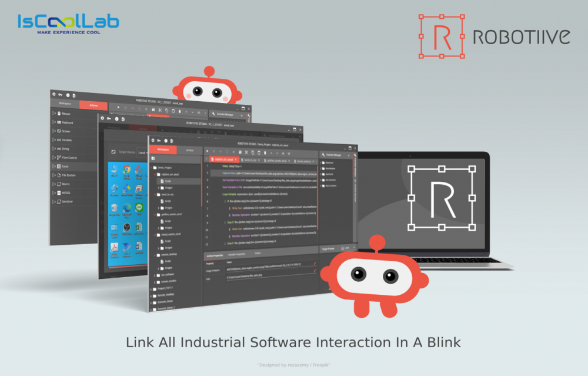
Task: Close the capture_scr_excel tab
Action: [235, 159]
